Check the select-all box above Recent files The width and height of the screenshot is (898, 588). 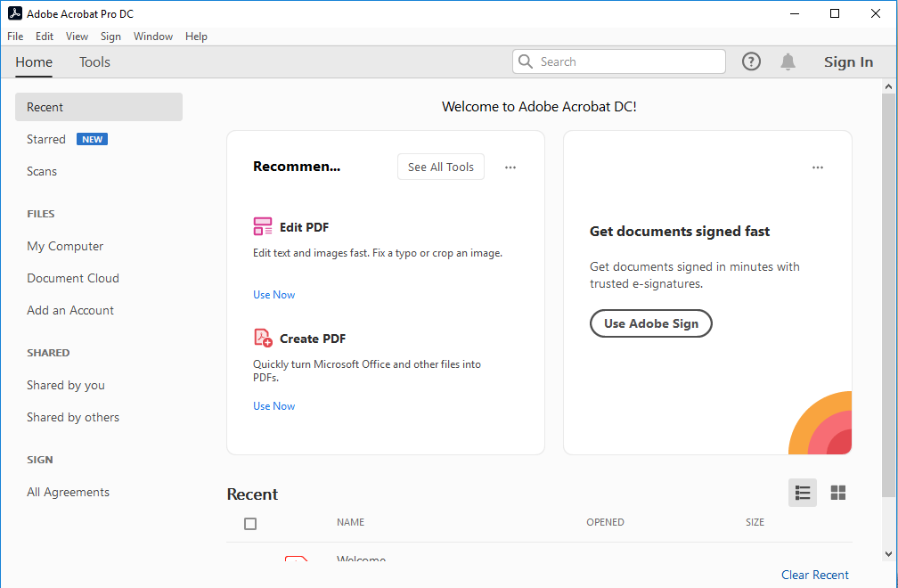point(250,524)
